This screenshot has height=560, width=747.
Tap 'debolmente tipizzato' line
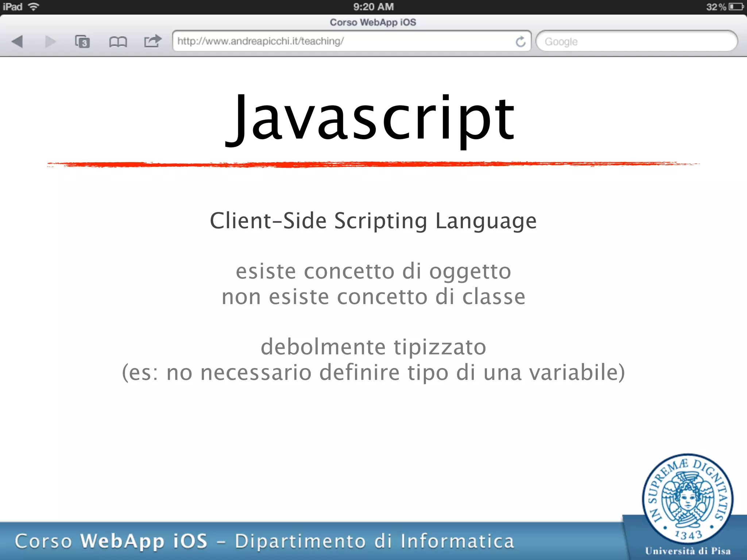pos(373,347)
